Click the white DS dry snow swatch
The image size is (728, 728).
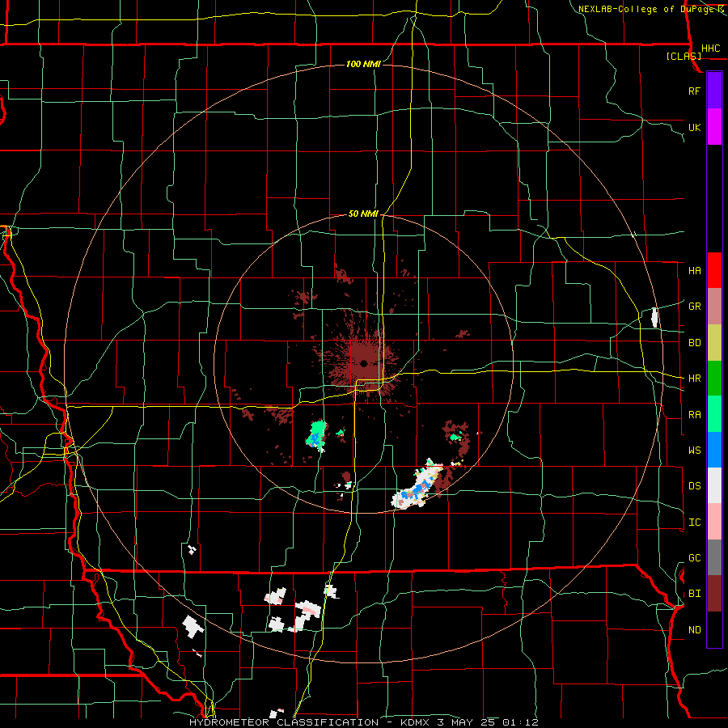[x=714, y=485]
